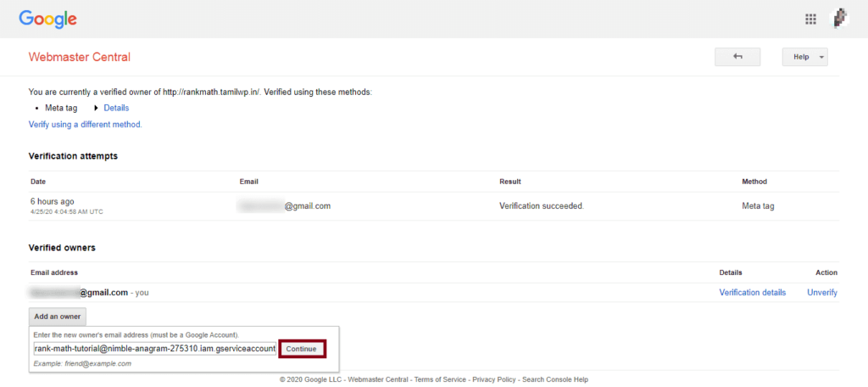Click Verify using a different method
The width and height of the screenshot is (868, 387).
coord(86,125)
